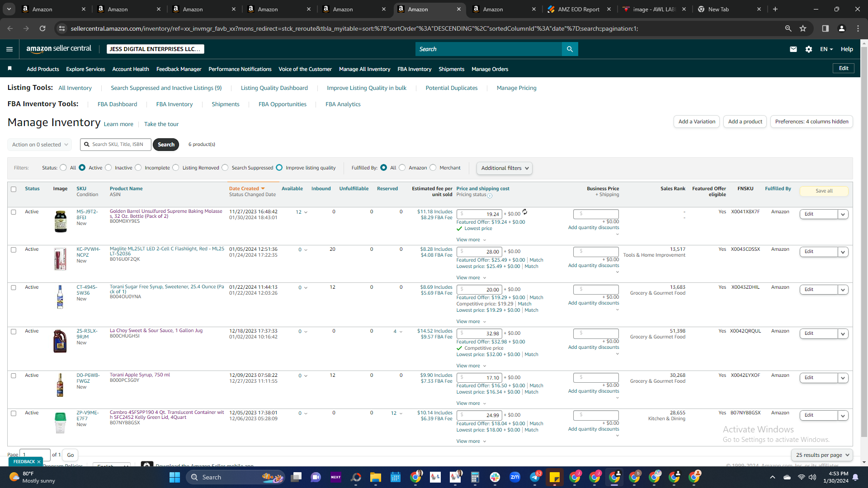Image resolution: width=868 pixels, height=488 pixels.
Task: Click the Amazon Seller Central logo
Action: click(x=59, y=49)
